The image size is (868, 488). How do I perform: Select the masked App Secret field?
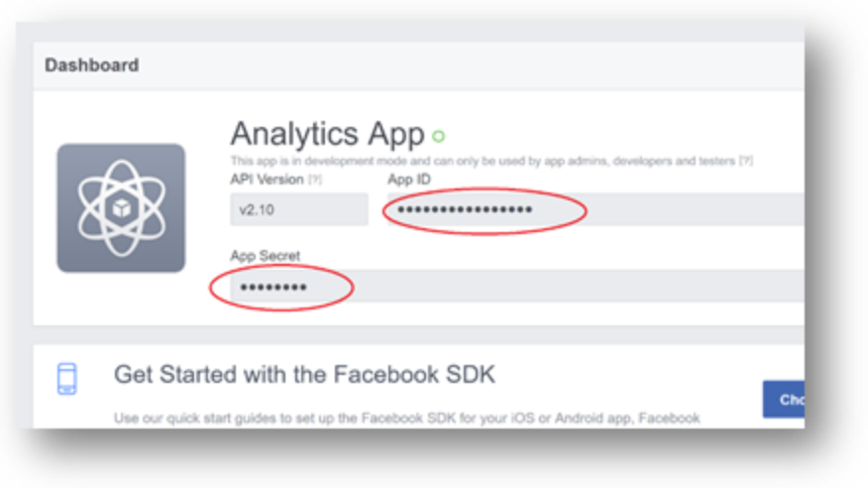click(517, 287)
